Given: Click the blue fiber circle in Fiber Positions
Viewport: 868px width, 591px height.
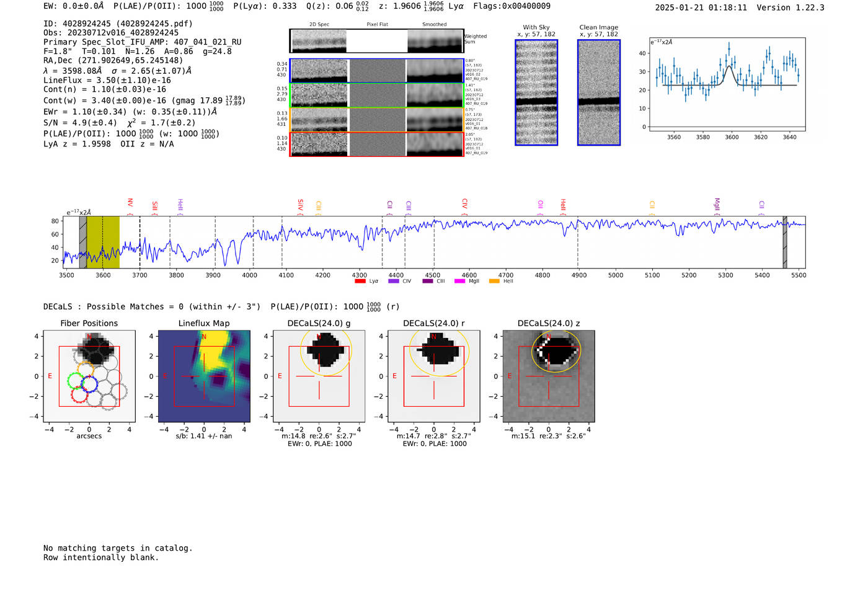Looking at the screenshot, I should coord(89,384).
